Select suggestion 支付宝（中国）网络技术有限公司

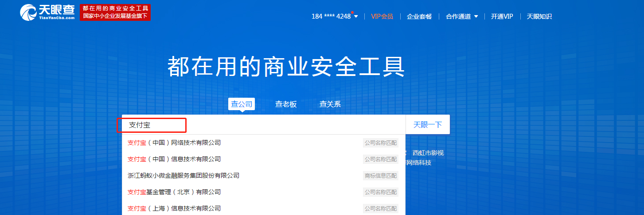click(263, 143)
